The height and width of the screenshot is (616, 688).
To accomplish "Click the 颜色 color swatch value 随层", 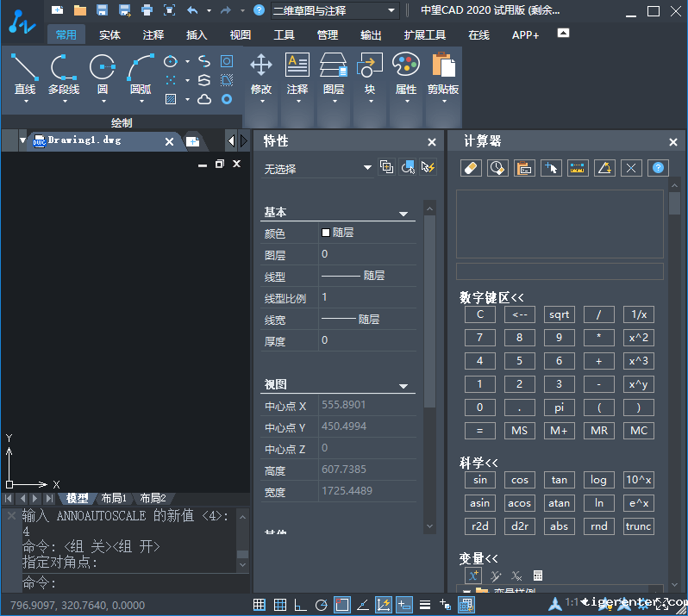I will point(338,233).
